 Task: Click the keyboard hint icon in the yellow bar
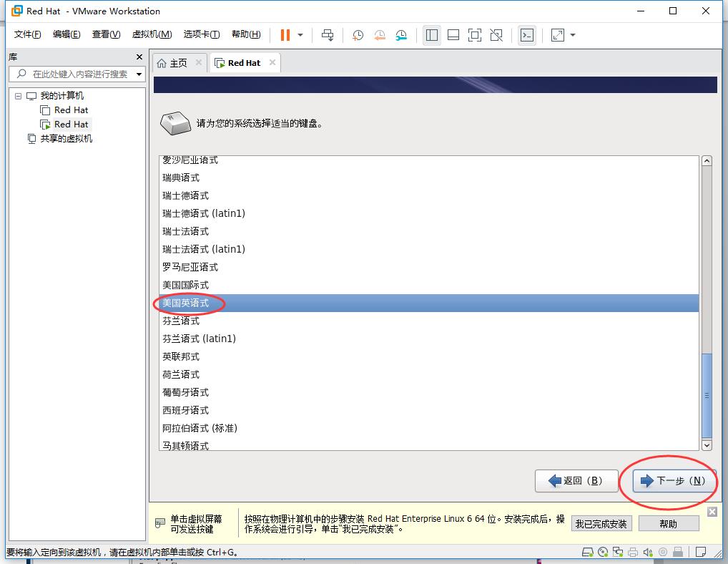pyautogui.click(x=159, y=523)
